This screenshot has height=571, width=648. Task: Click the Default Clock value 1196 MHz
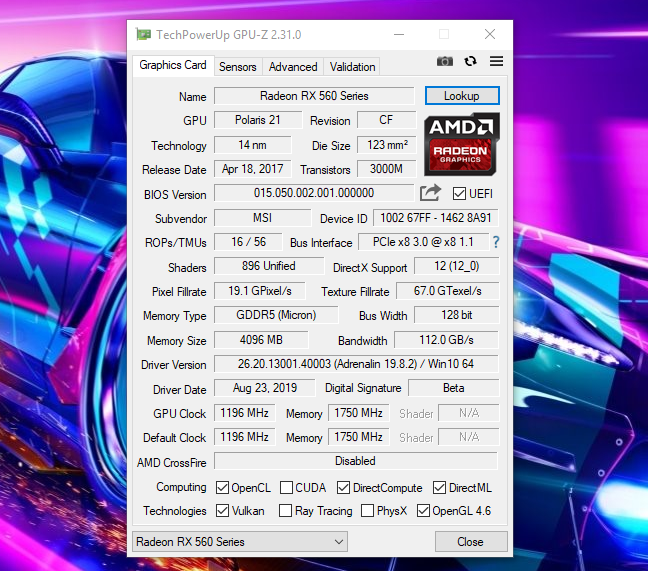(245, 437)
